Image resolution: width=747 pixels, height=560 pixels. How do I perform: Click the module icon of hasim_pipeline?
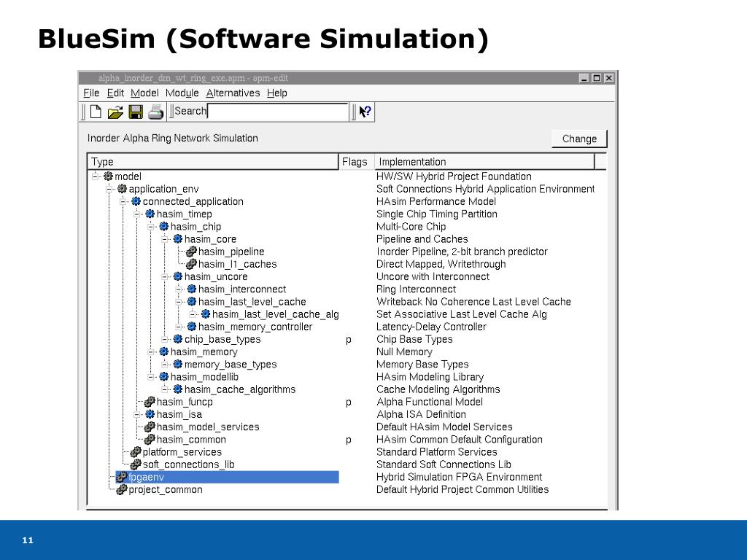(191, 252)
